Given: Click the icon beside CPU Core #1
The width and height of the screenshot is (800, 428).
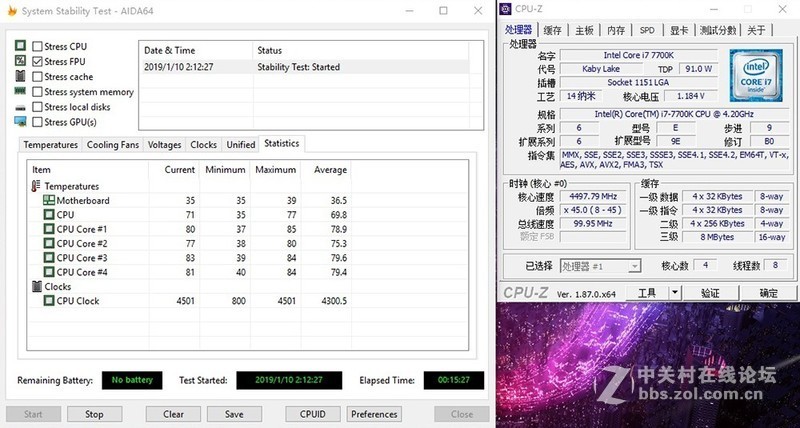Looking at the screenshot, I should (48, 229).
